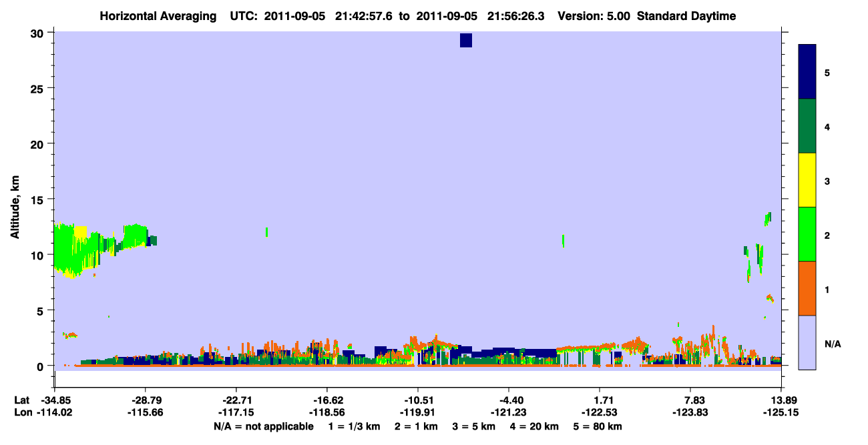The height and width of the screenshot is (445, 868).
Task: Click the latitude value -34.85
Action: click(x=55, y=400)
